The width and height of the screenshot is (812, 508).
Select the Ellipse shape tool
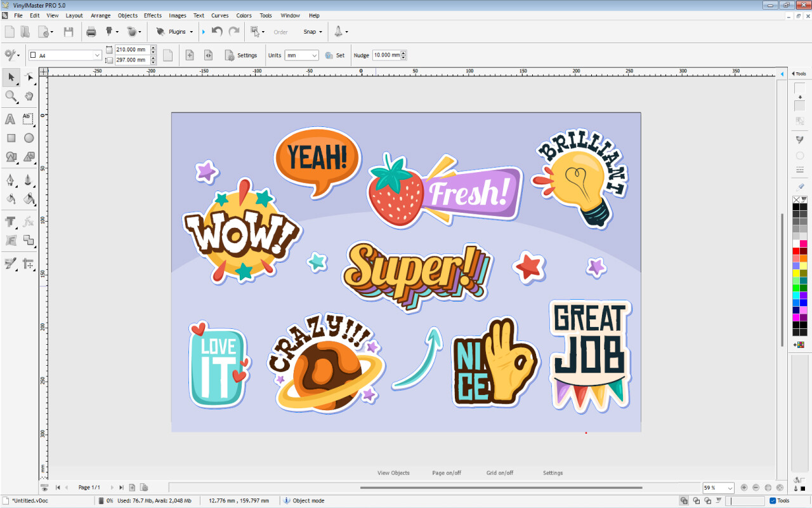pyautogui.click(x=29, y=138)
